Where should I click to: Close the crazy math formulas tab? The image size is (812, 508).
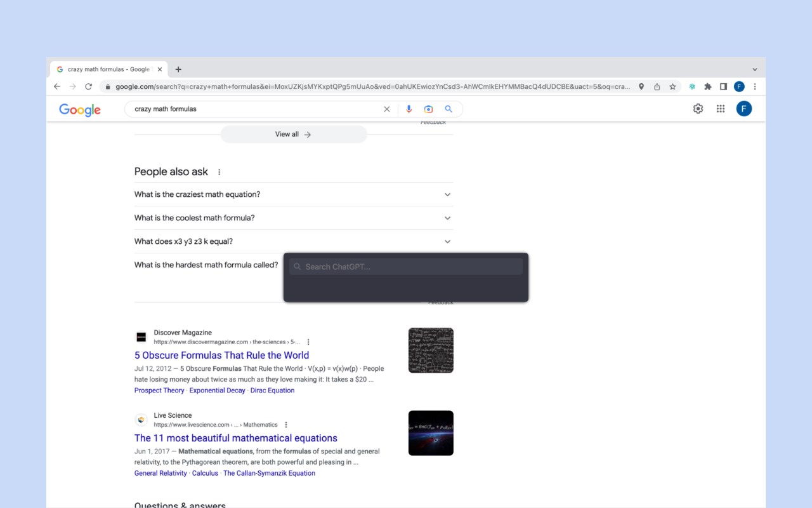coord(160,69)
